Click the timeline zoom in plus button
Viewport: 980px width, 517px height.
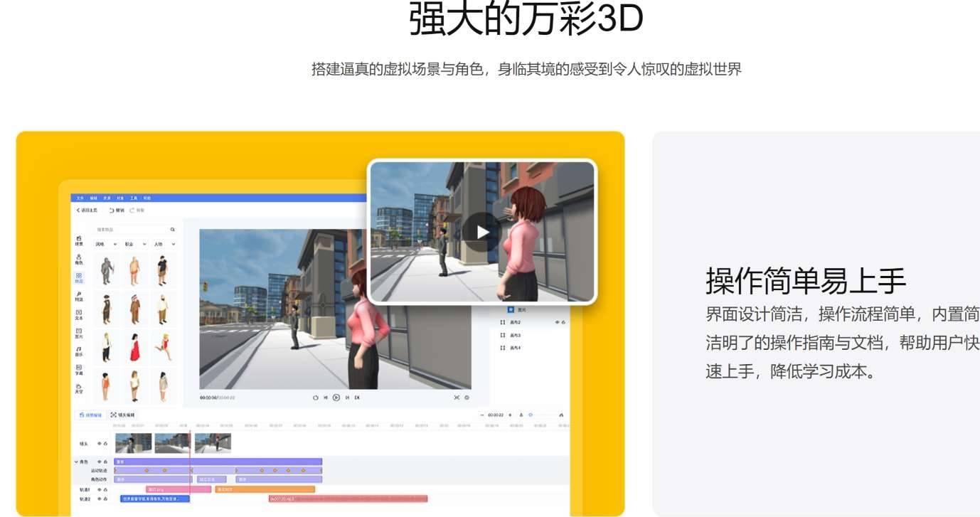click(510, 415)
